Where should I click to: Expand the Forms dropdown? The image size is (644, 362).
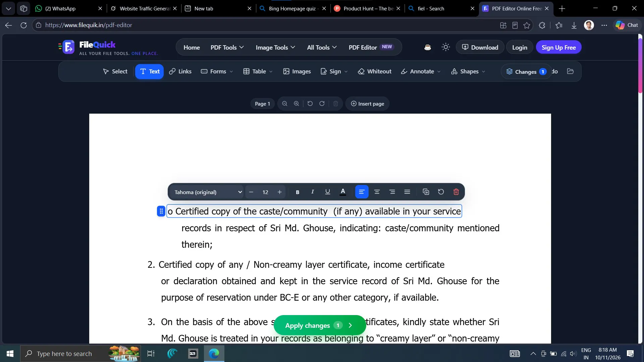coord(217,71)
